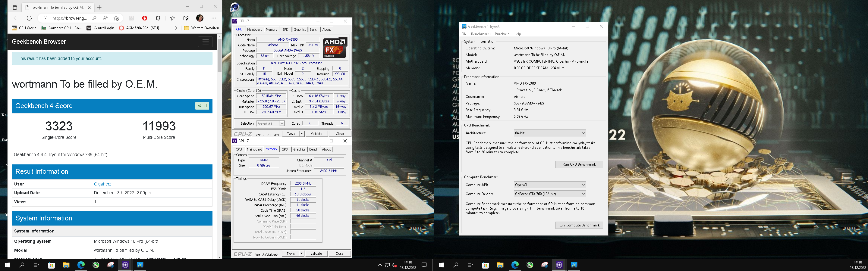
Task: Open the AGM5204 0921 [STU] bookmark
Action: click(x=139, y=28)
